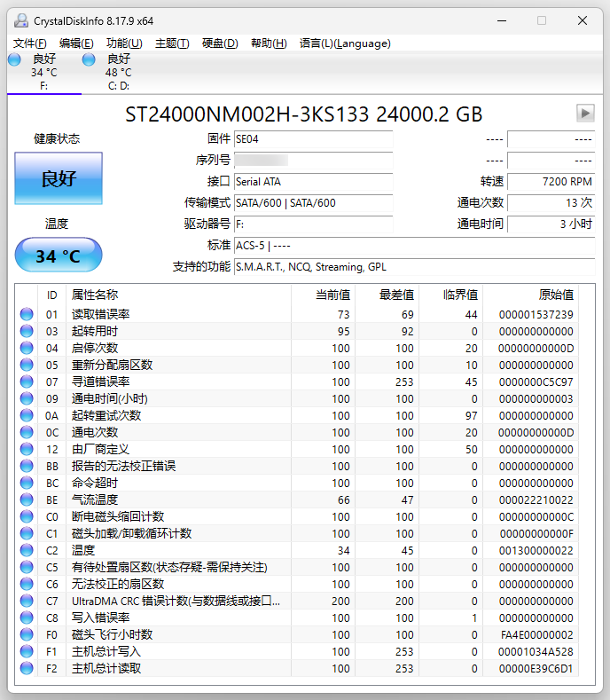Viewport: 610px width, 700px height.
Task: Click the status orb for BC 命令超时
Action: point(27,483)
